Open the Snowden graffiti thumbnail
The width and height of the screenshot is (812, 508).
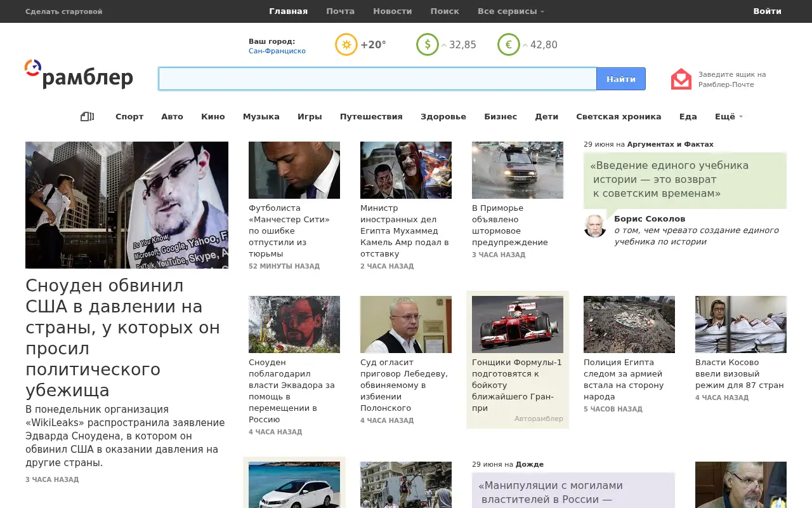294,324
